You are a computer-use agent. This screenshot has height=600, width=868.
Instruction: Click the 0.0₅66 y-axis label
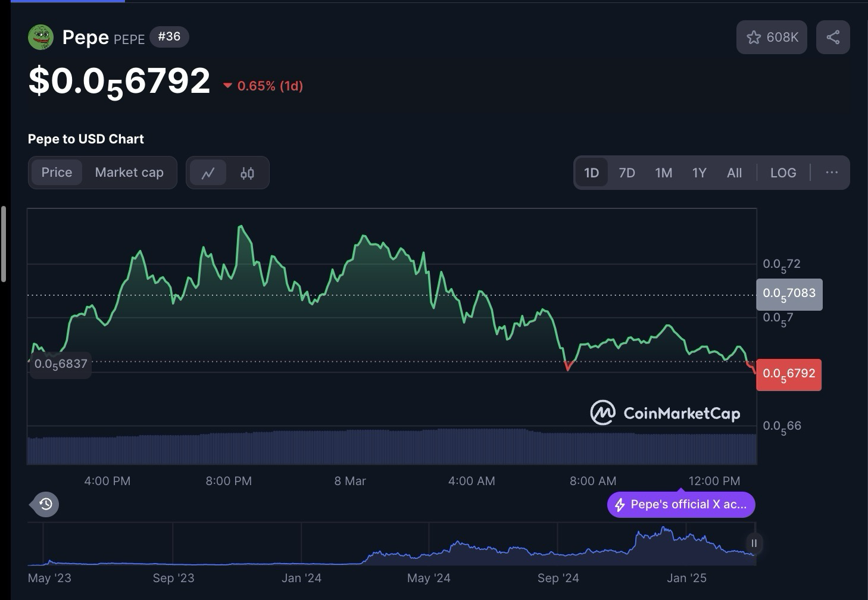tap(782, 426)
